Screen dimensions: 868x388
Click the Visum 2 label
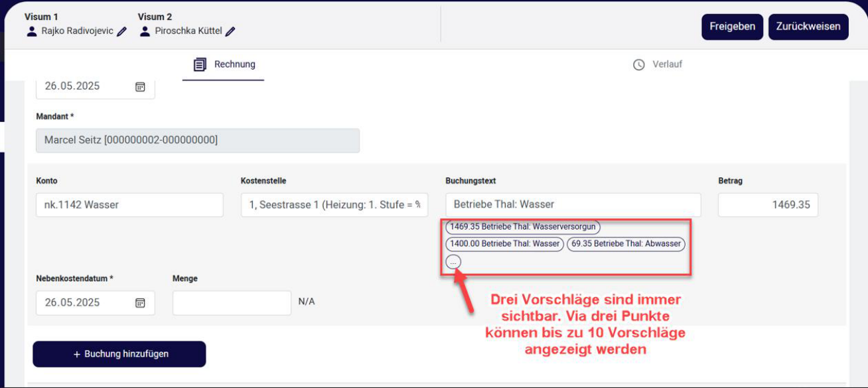point(155,17)
